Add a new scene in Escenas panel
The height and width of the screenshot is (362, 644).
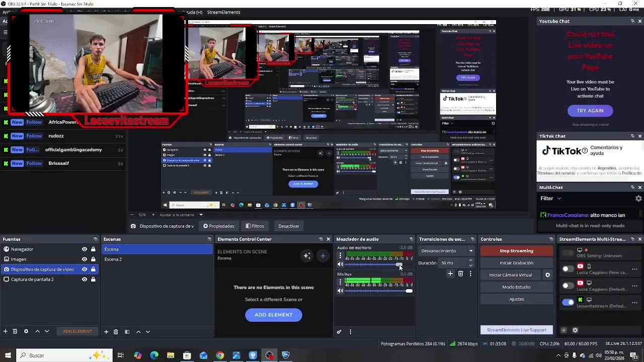tap(106, 332)
